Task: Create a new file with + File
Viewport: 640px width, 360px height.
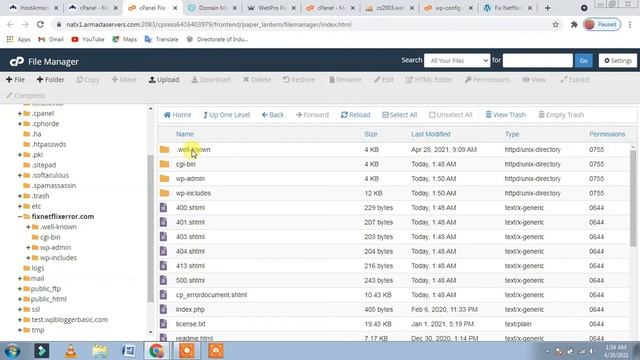Action: tap(16, 80)
